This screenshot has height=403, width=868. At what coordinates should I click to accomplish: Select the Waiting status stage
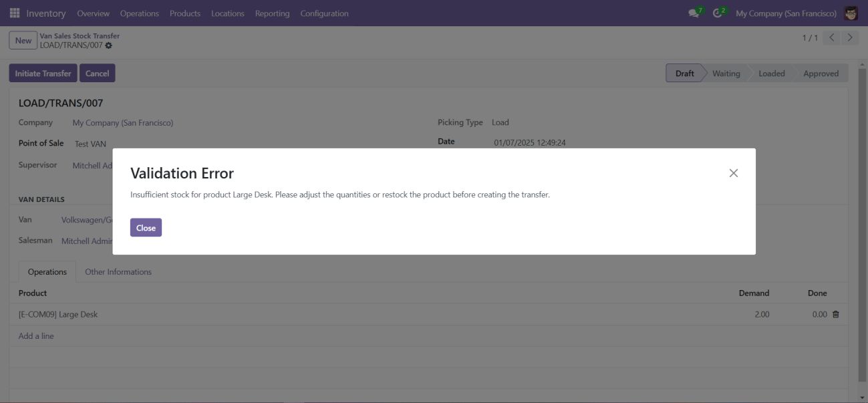[726, 74]
